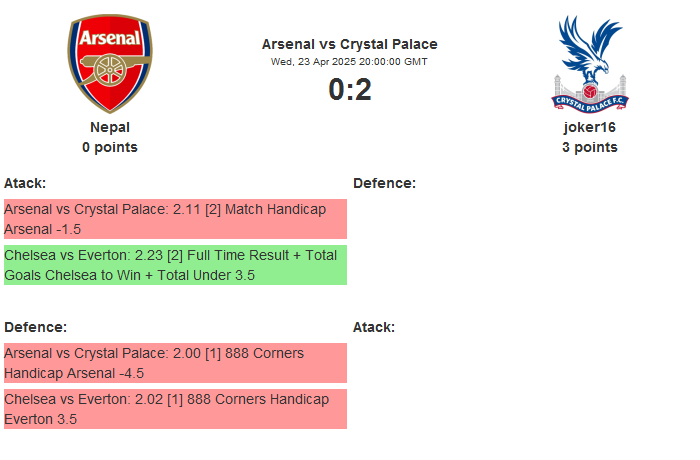
Task: Click joker16's 3 points label
Action: click(x=590, y=147)
